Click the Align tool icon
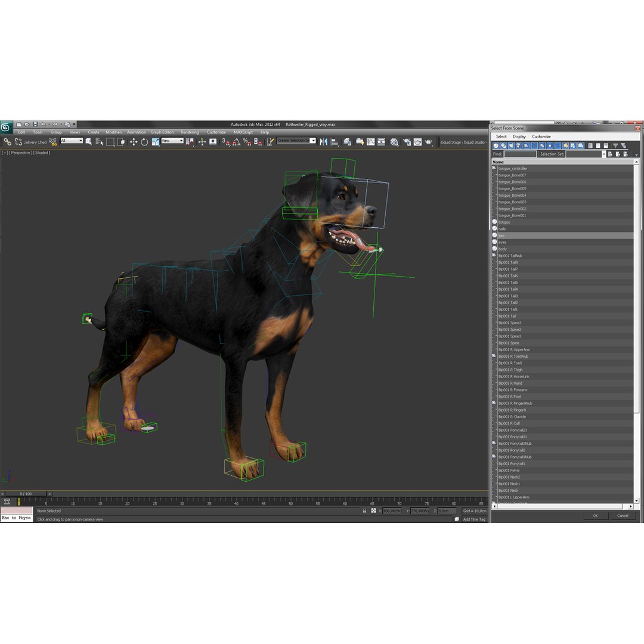The image size is (644, 644). (335, 142)
